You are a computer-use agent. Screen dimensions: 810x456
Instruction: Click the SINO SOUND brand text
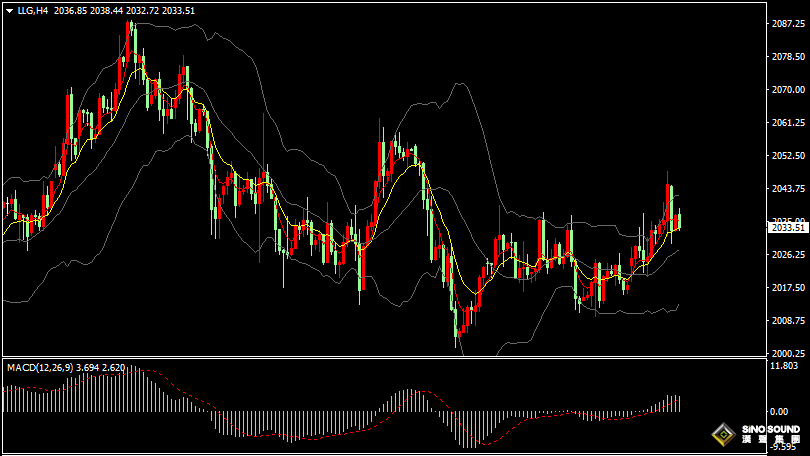click(771, 430)
